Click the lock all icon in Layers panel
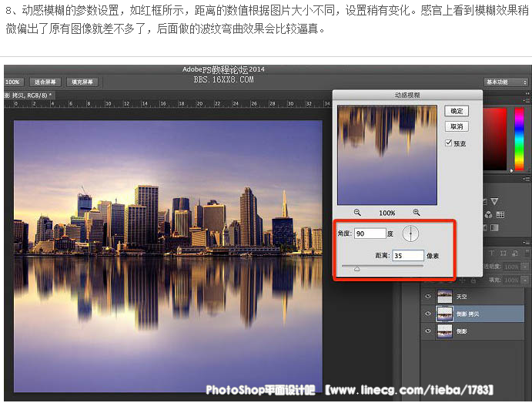This screenshot has height=403, width=532. pyautogui.click(x=473, y=280)
